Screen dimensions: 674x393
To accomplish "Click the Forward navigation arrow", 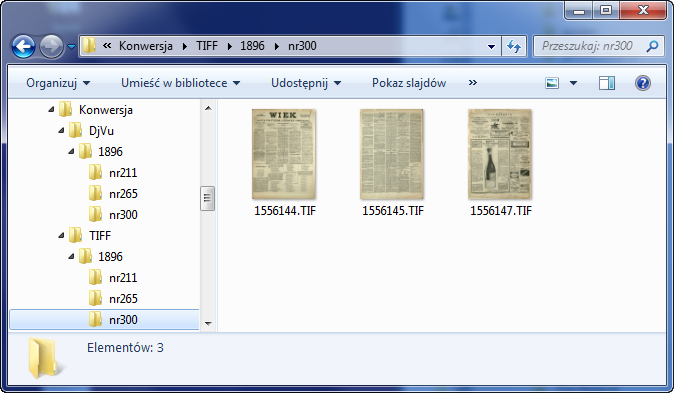I will pyautogui.click(x=52, y=46).
